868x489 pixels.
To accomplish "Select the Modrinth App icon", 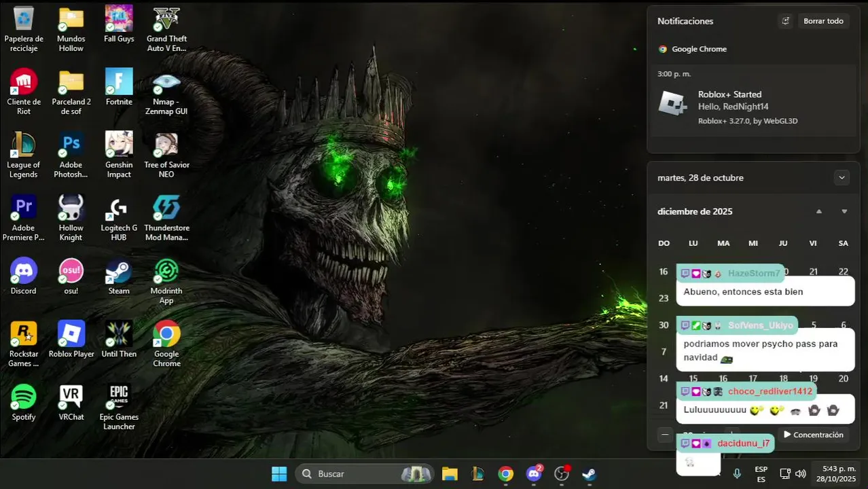I will pos(166,281).
